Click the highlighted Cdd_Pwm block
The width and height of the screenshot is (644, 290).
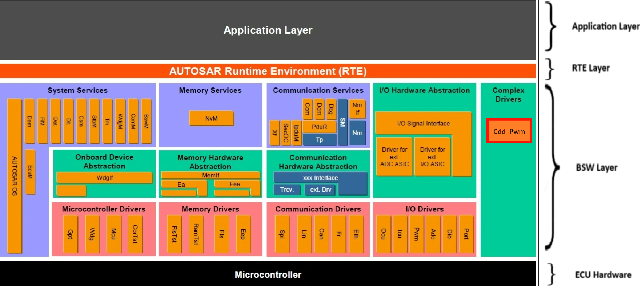509,131
